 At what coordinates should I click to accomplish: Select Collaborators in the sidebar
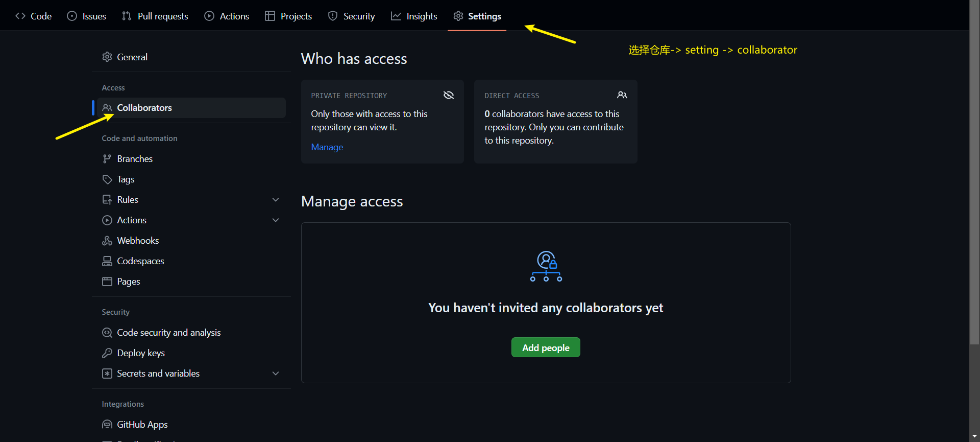click(x=191, y=108)
